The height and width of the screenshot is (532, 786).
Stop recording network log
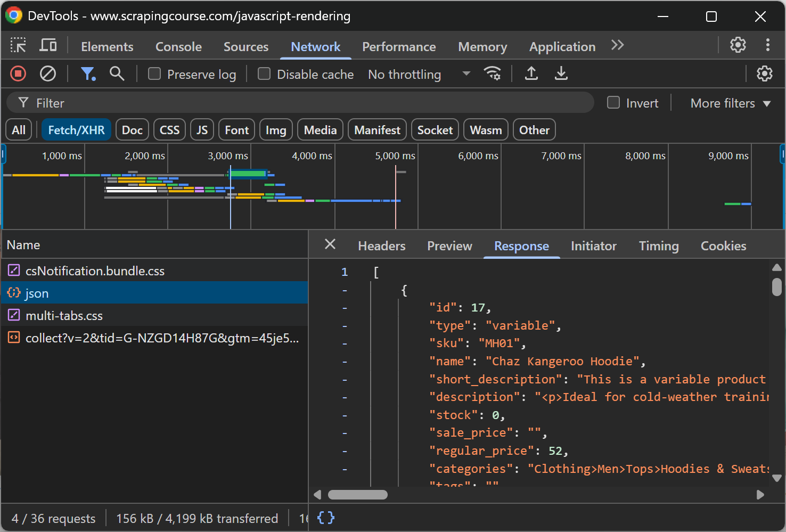18,74
